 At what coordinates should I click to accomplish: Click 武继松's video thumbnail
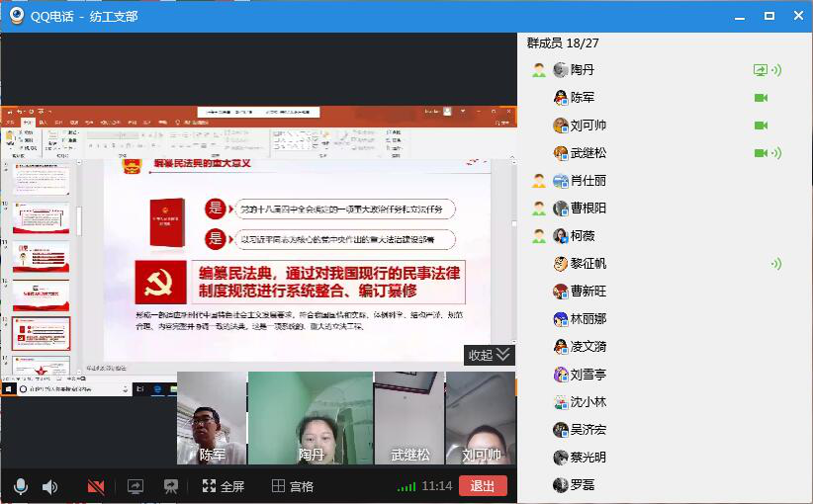(409, 418)
